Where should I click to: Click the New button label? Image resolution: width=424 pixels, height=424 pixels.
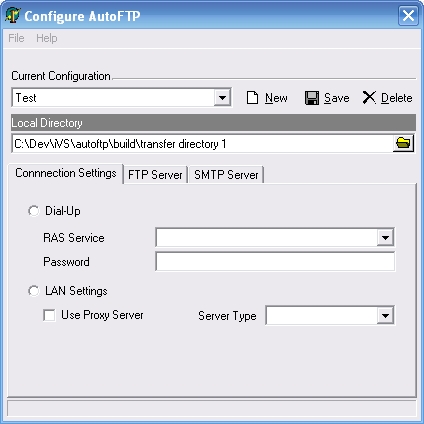276,98
